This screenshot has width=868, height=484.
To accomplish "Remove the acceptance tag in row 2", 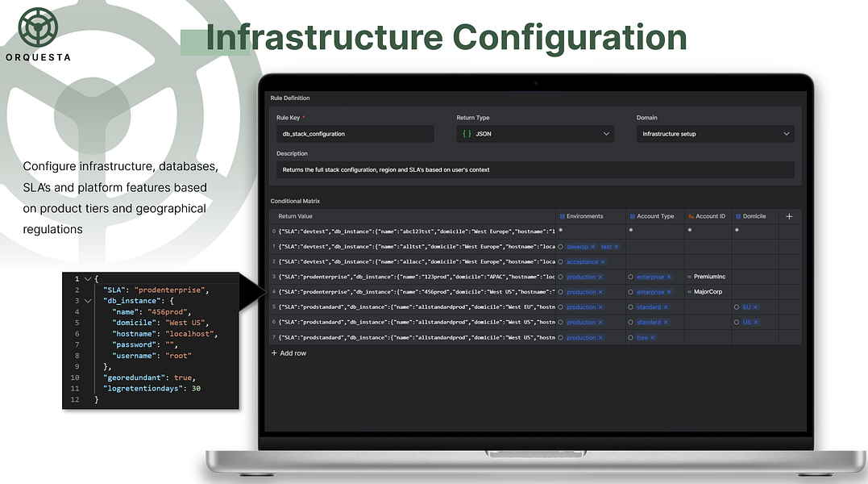I will pos(603,262).
